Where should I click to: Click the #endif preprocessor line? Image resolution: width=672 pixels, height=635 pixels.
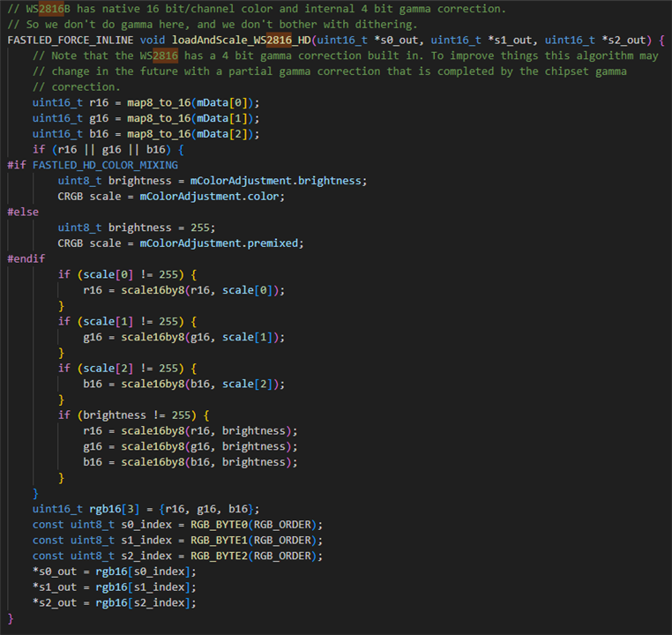[x=26, y=258]
